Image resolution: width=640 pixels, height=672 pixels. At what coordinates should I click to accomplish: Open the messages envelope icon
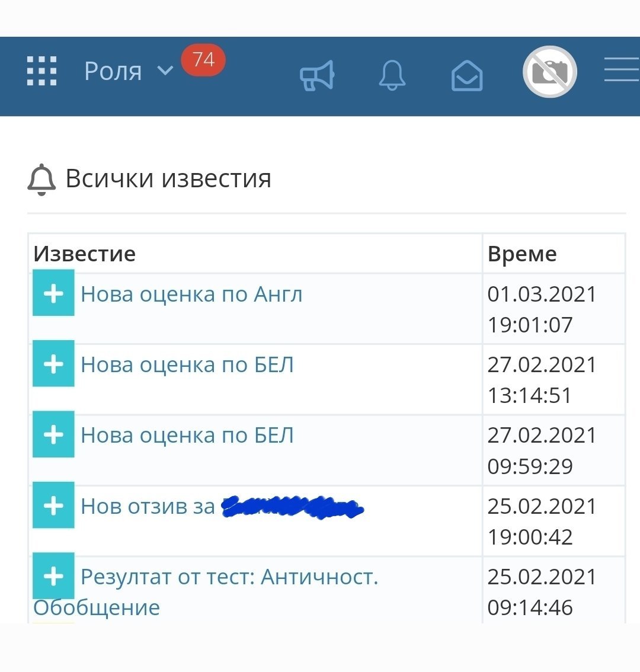click(467, 75)
